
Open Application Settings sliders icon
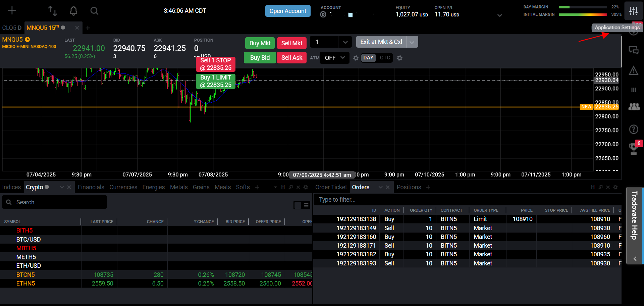coord(633,11)
